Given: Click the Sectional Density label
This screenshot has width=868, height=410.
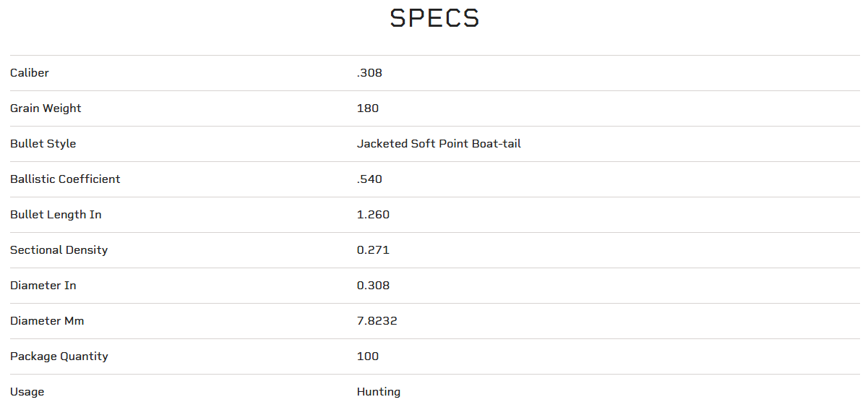Looking at the screenshot, I should point(59,250).
